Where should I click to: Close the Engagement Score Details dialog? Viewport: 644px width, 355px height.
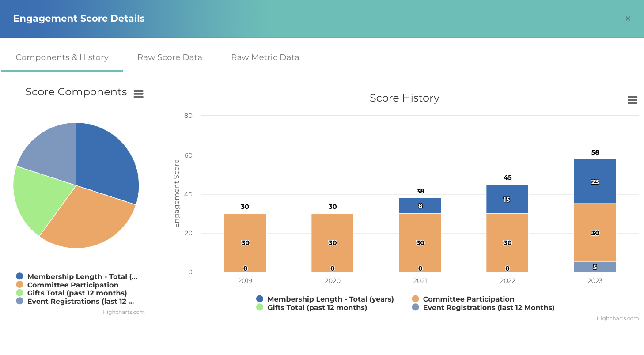coord(628,19)
